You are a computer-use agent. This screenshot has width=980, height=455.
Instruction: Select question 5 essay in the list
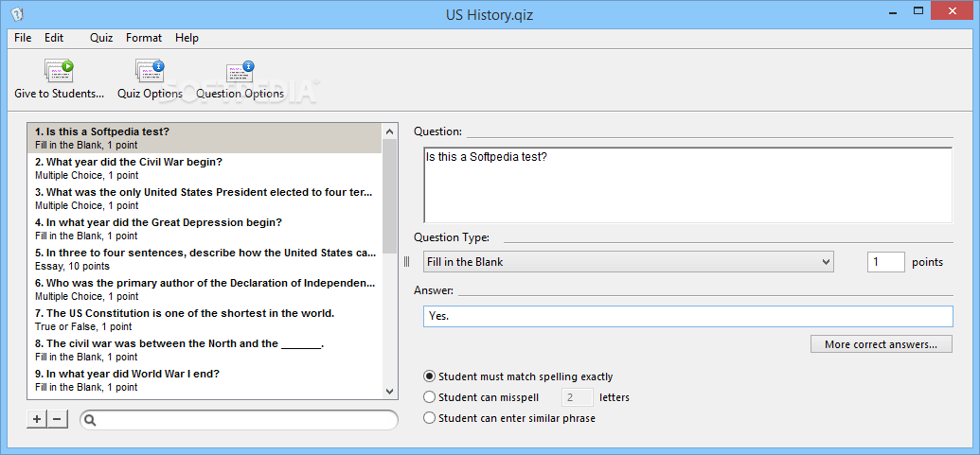(x=205, y=259)
